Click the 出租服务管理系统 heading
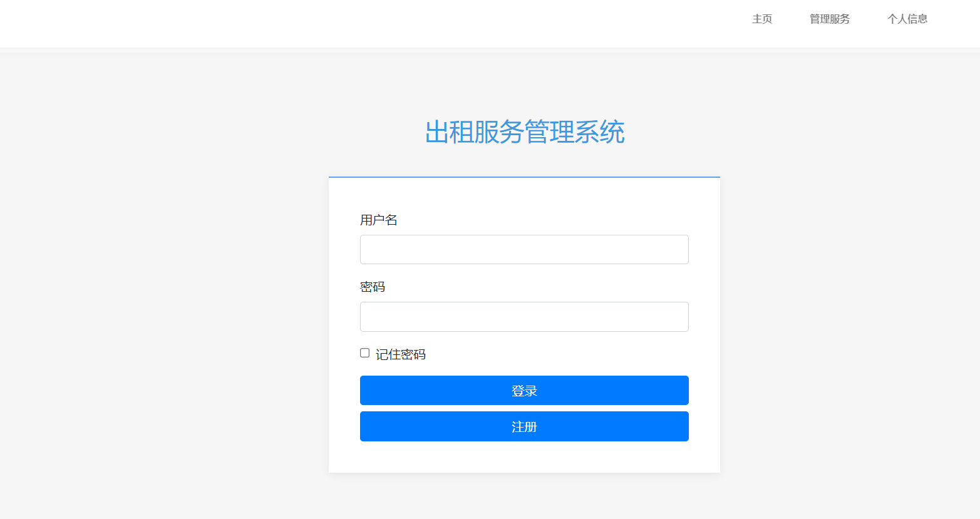This screenshot has width=980, height=519. coord(525,132)
